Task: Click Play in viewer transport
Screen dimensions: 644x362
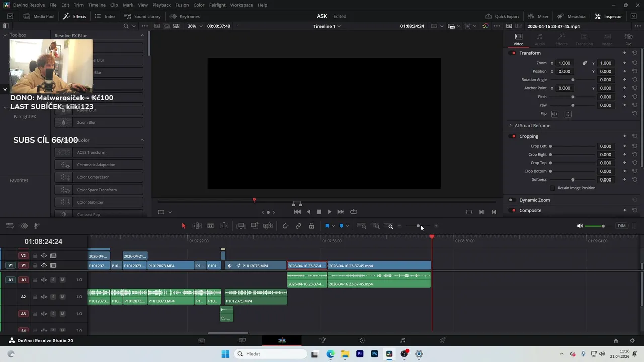Action: tap(330, 212)
